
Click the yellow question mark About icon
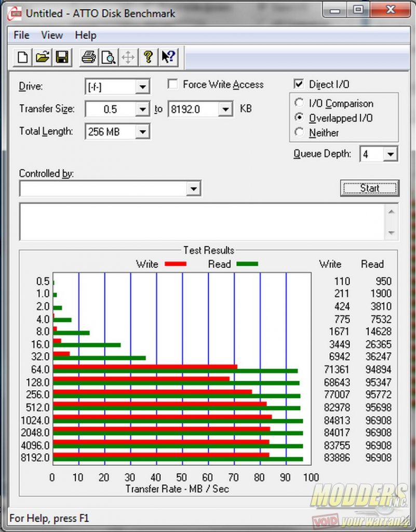click(x=148, y=57)
